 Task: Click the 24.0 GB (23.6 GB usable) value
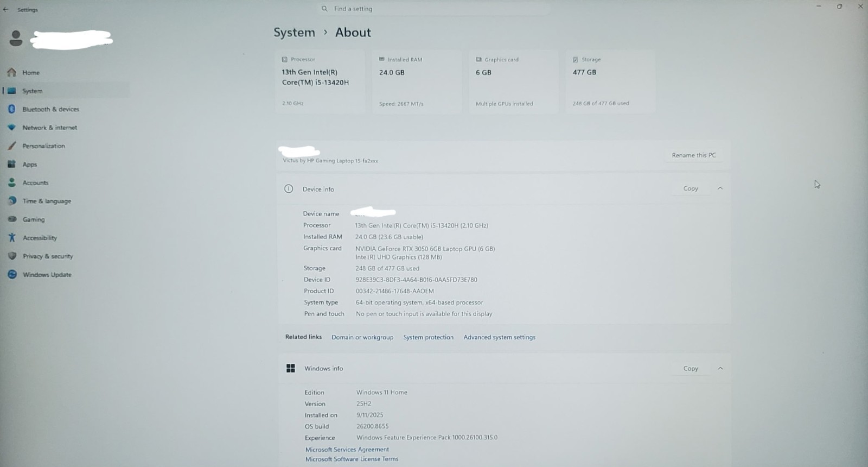pyautogui.click(x=389, y=237)
